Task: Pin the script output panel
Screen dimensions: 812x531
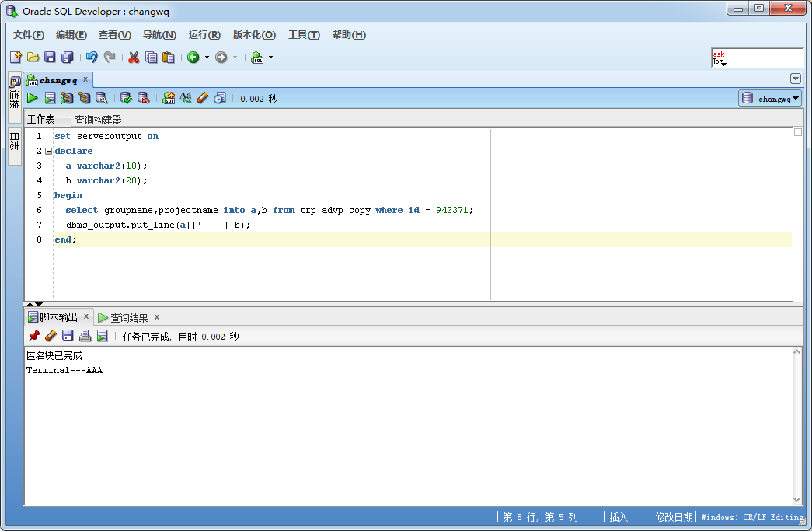Action: click(x=33, y=336)
